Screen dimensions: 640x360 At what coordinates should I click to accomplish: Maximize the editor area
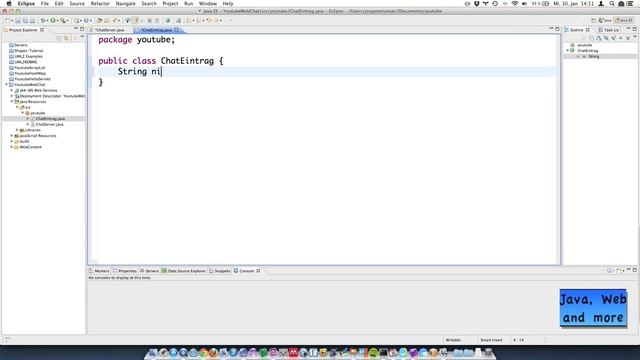(557, 29)
